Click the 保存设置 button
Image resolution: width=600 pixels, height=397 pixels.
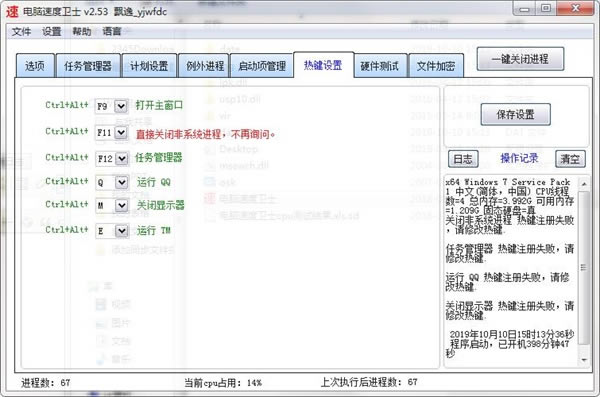(515, 114)
